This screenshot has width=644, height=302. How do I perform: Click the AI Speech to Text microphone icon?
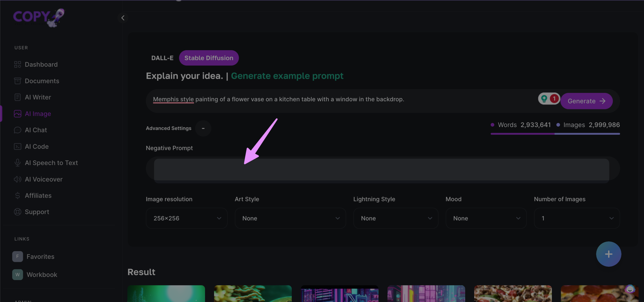(17, 163)
